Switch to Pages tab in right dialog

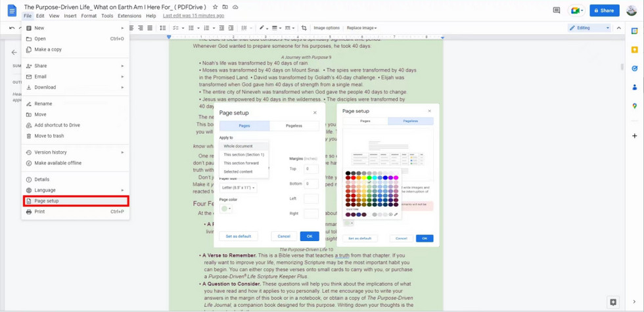pos(365,121)
